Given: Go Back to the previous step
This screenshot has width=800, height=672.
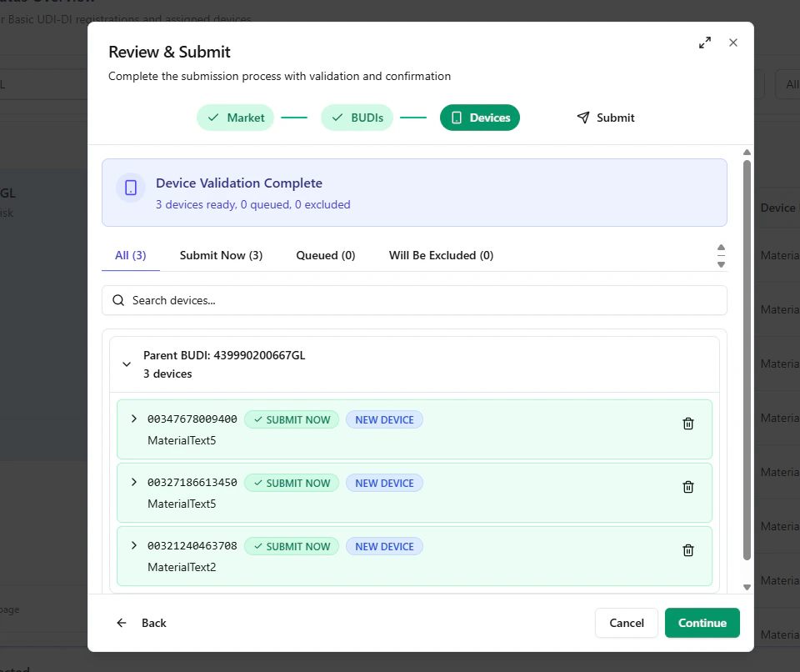Looking at the screenshot, I should tap(142, 623).
